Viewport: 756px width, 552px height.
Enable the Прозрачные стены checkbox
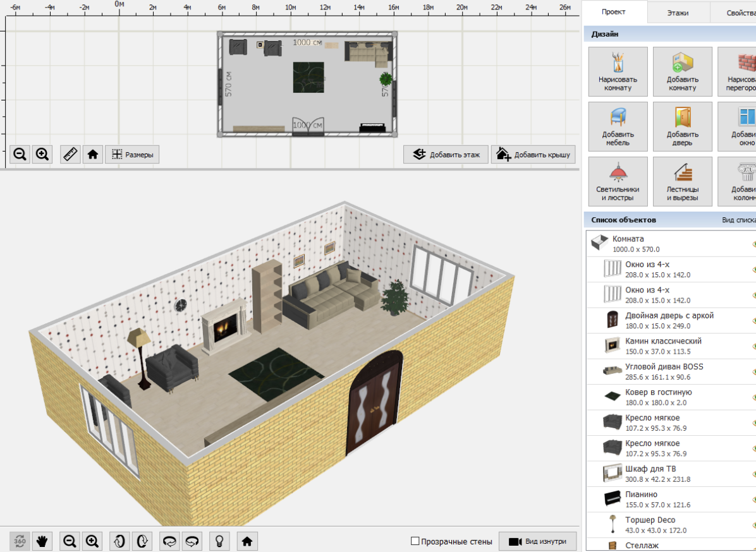(417, 541)
